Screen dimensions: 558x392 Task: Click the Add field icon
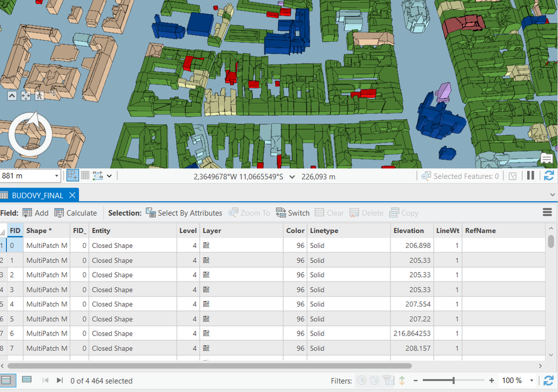pos(27,213)
